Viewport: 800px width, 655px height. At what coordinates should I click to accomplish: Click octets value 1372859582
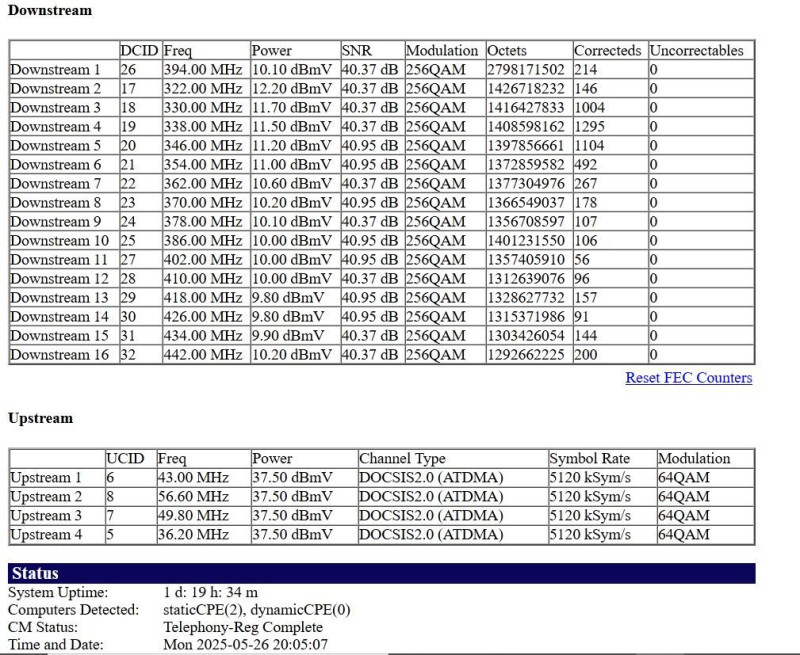click(x=526, y=164)
